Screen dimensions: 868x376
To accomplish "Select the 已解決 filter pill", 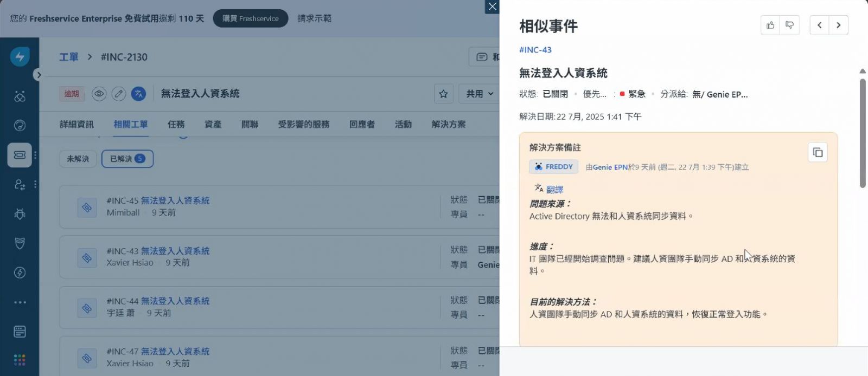I will 127,159.
